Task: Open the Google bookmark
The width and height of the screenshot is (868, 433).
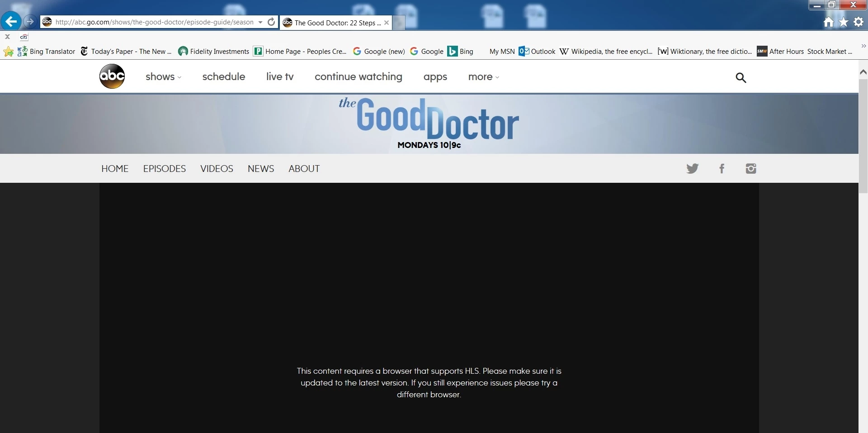Action: point(427,52)
